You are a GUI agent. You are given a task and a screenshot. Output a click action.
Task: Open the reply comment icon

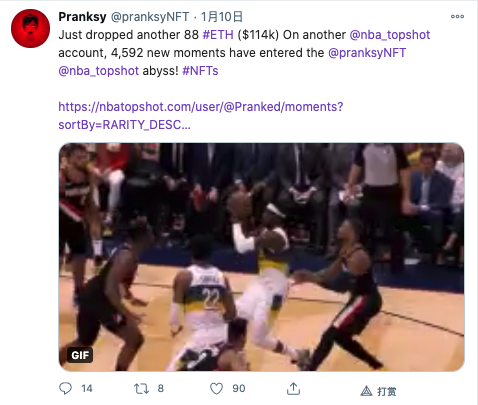point(65,388)
